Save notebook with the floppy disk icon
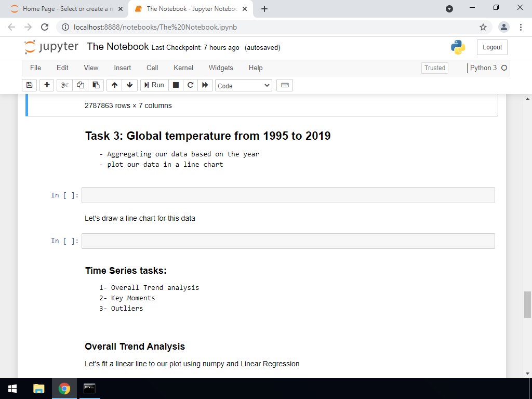The image size is (532, 399). click(29, 85)
